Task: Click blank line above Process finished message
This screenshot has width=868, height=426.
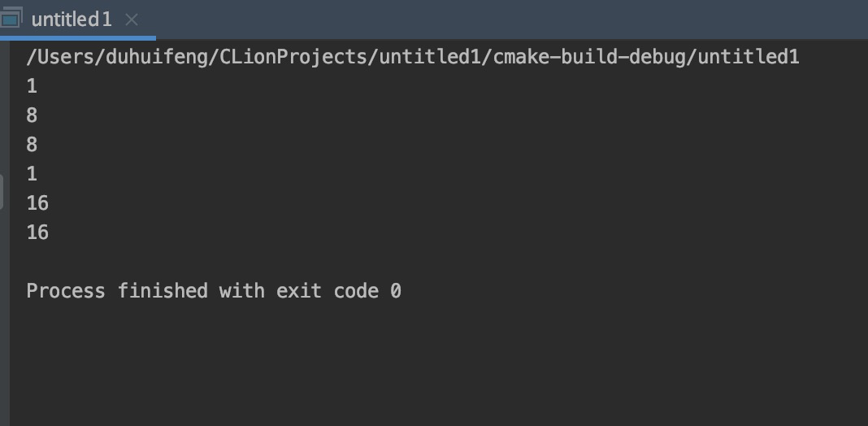Action: click(x=244, y=262)
